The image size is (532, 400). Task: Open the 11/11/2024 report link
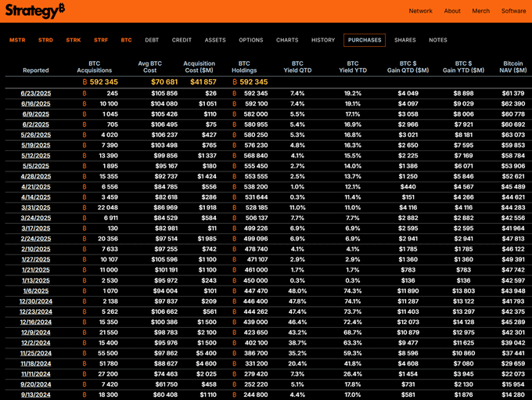point(36,374)
